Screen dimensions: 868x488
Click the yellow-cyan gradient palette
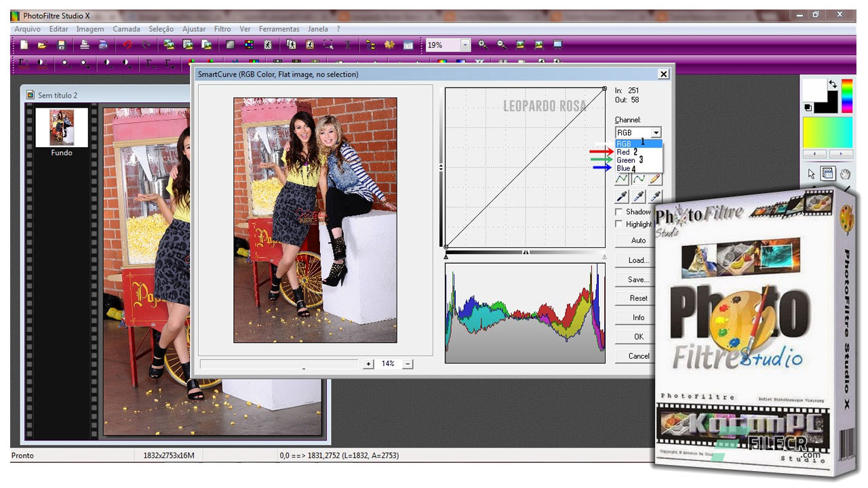click(827, 132)
